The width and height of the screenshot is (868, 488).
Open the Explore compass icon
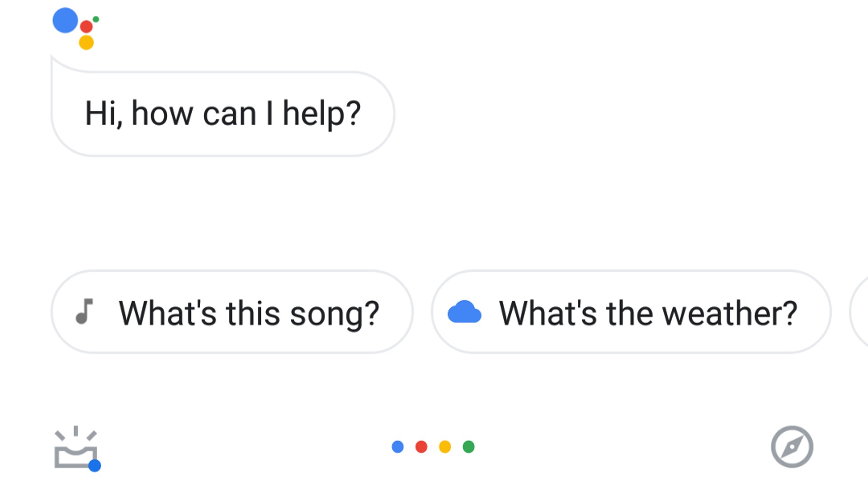[x=792, y=446]
